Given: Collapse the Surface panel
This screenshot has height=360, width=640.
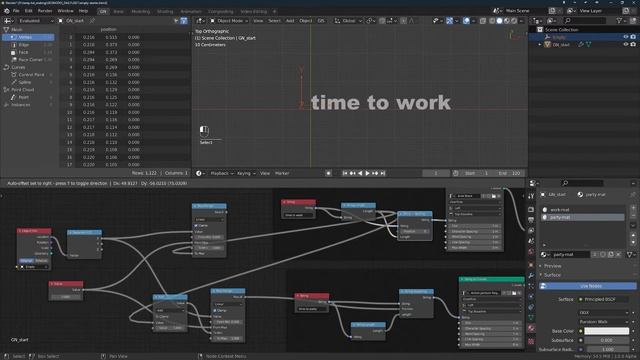Looking at the screenshot, I should coord(552,275).
